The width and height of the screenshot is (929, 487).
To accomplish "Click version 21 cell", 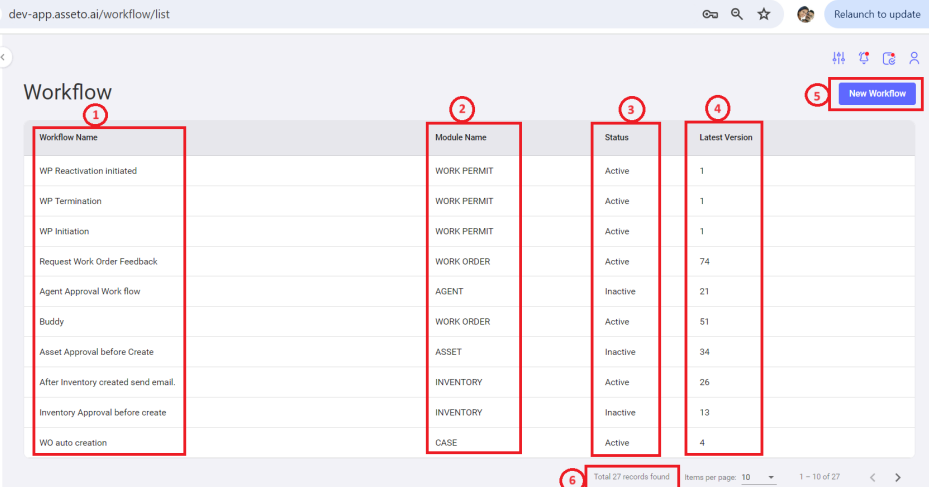I will [x=704, y=291].
